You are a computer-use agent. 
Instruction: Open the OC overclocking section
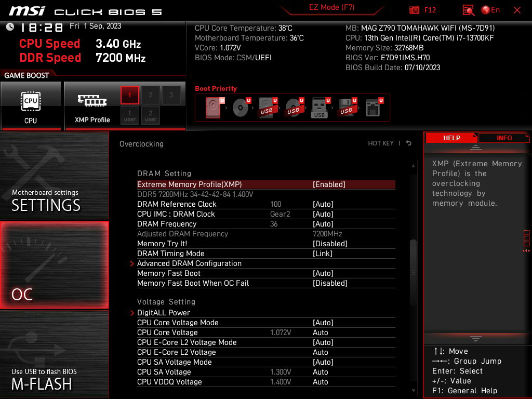tap(54, 265)
